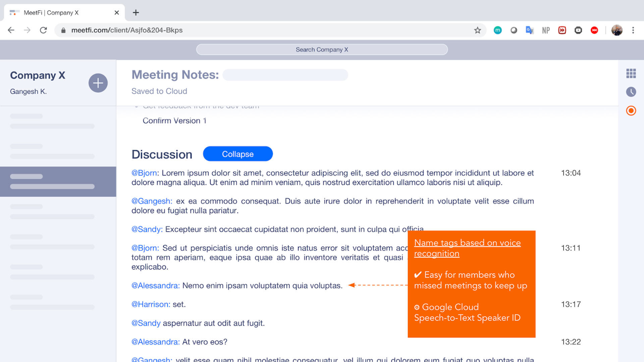Collapse the Discussion section

tap(237, 154)
